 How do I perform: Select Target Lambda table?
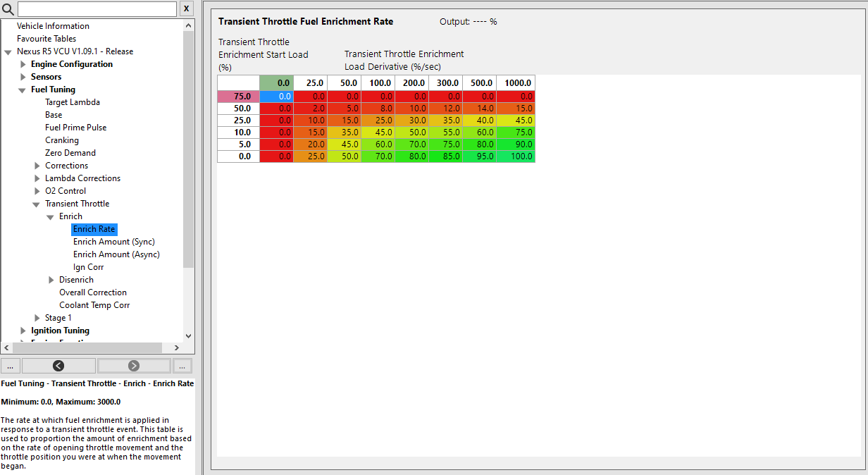coord(73,102)
